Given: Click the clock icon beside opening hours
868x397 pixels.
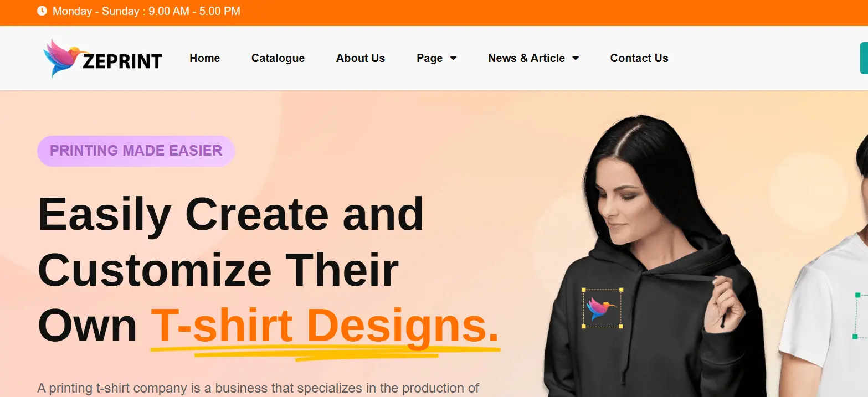Looking at the screenshot, I should [42, 11].
